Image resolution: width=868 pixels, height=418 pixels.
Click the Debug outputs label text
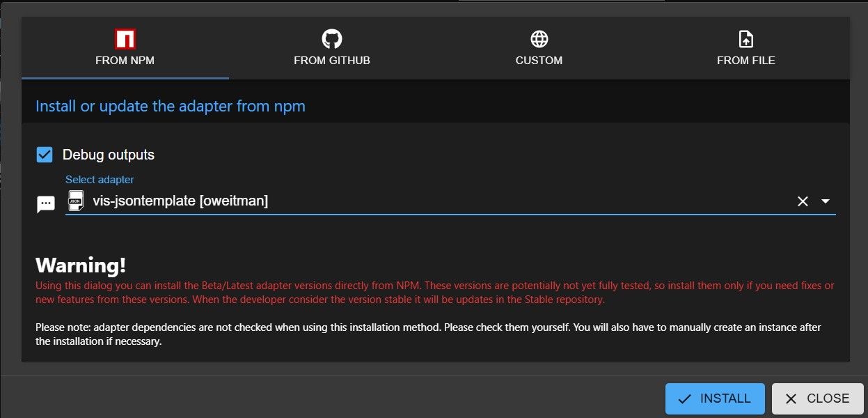[109, 155]
